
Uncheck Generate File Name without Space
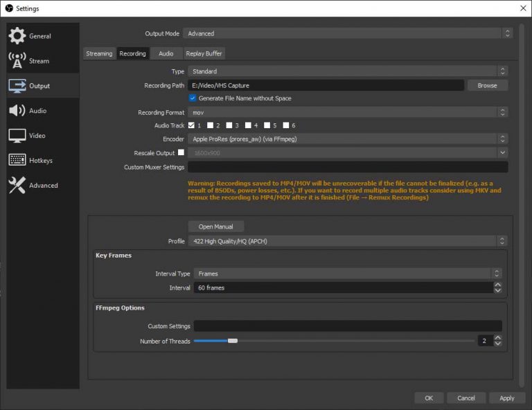193,98
